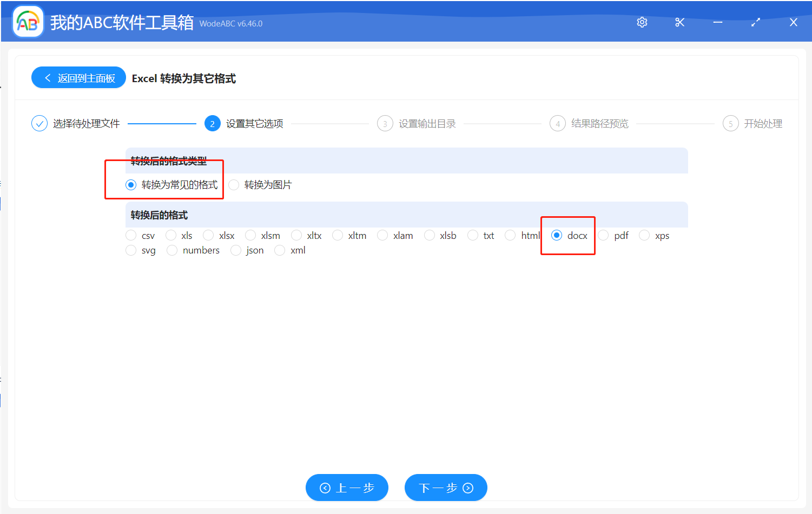Screen dimensions: 812x514
Task: Click the step 5 circle labeled 开始处理
Action: [730, 123]
